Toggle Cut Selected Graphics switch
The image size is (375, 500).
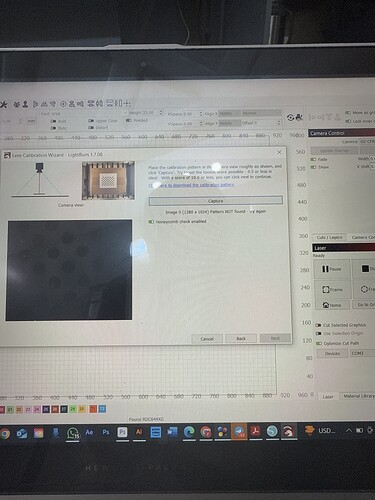point(318,325)
